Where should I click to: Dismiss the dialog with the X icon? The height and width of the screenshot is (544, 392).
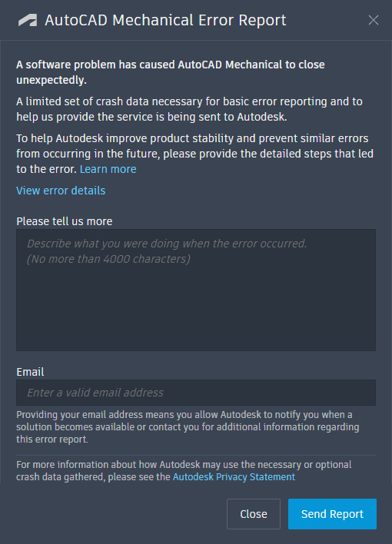(374, 20)
